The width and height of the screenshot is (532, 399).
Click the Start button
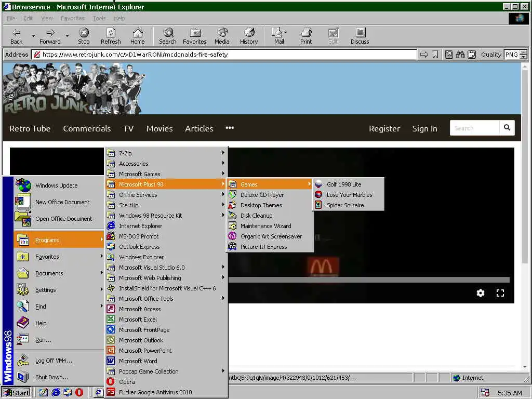click(x=16, y=393)
